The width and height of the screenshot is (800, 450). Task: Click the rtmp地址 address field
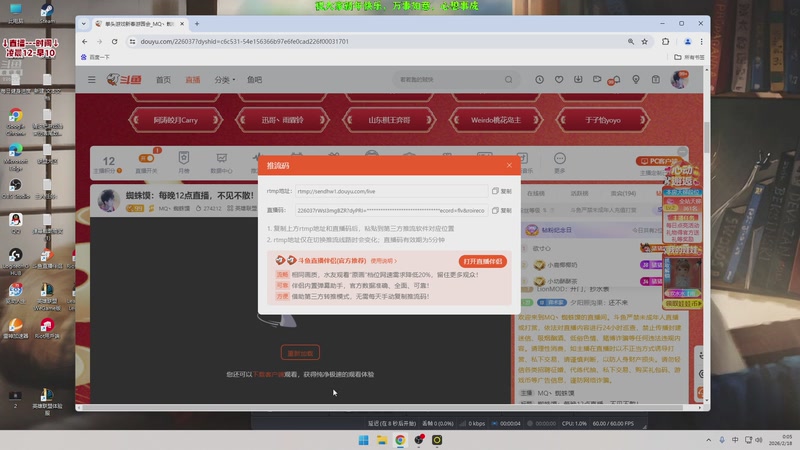coord(391,191)
